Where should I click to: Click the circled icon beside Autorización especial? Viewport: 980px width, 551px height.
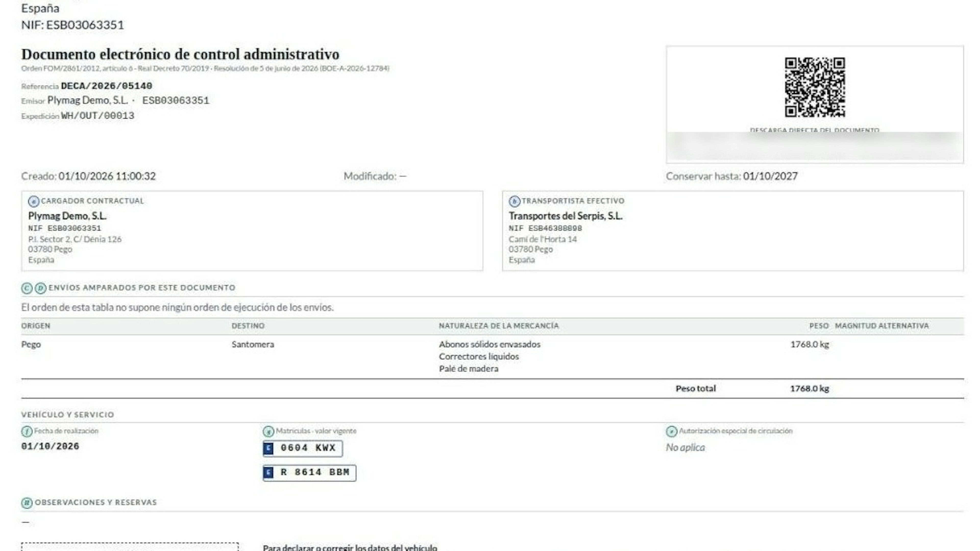click(671, 432)
